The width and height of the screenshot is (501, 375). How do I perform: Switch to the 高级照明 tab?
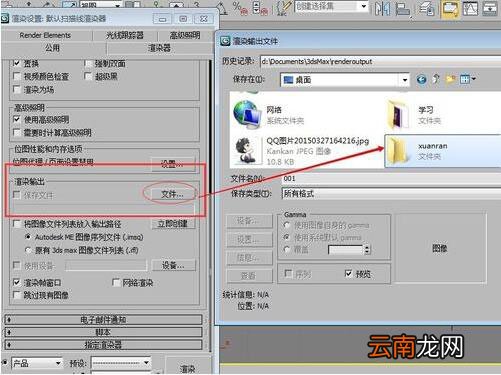[185, 35]
